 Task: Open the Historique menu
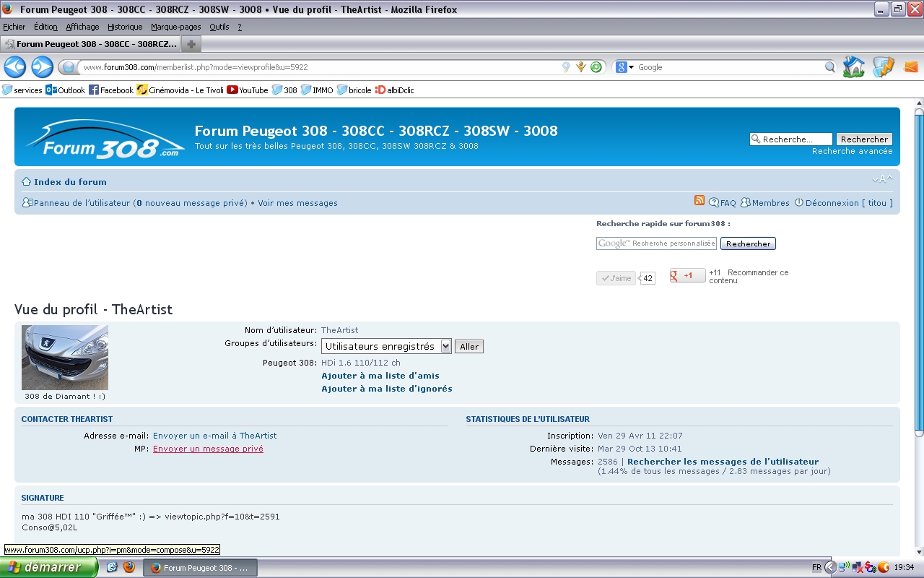pos(125,27)
